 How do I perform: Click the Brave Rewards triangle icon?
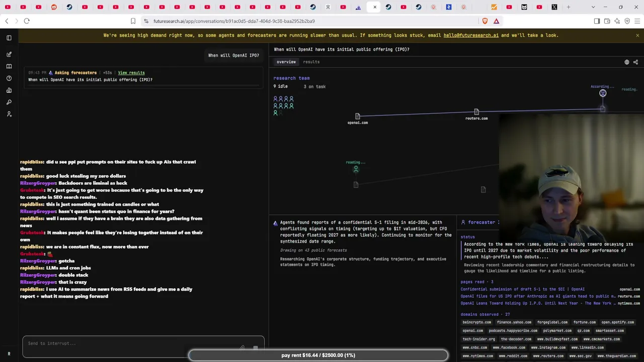[x=496, y=21]
